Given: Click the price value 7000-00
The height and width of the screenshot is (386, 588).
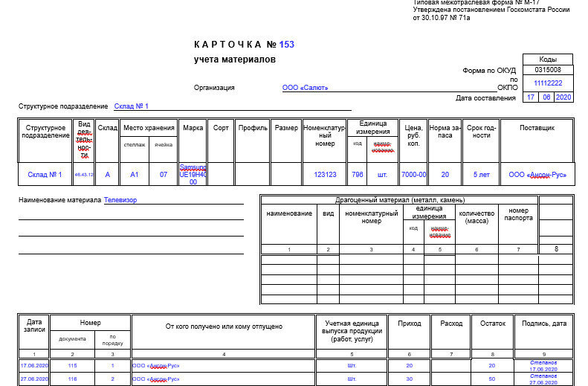Looking at the screenshot, I should (x=413, y=175).
